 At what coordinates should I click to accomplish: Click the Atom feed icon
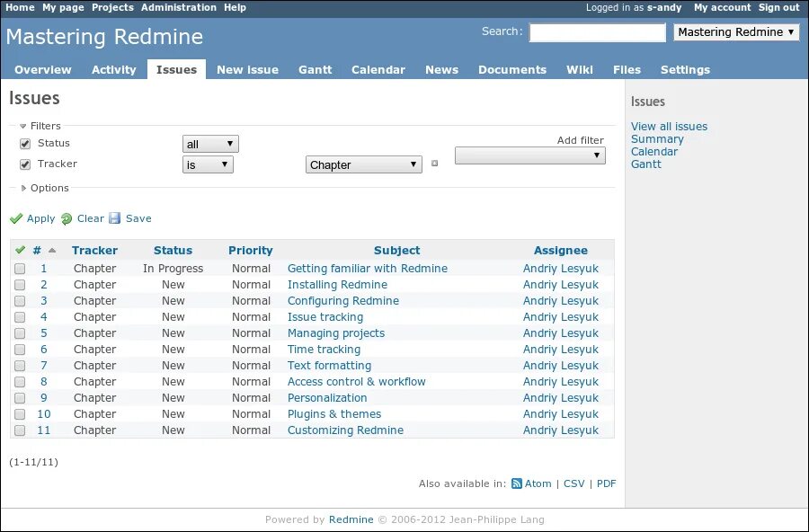coord(516,483)
